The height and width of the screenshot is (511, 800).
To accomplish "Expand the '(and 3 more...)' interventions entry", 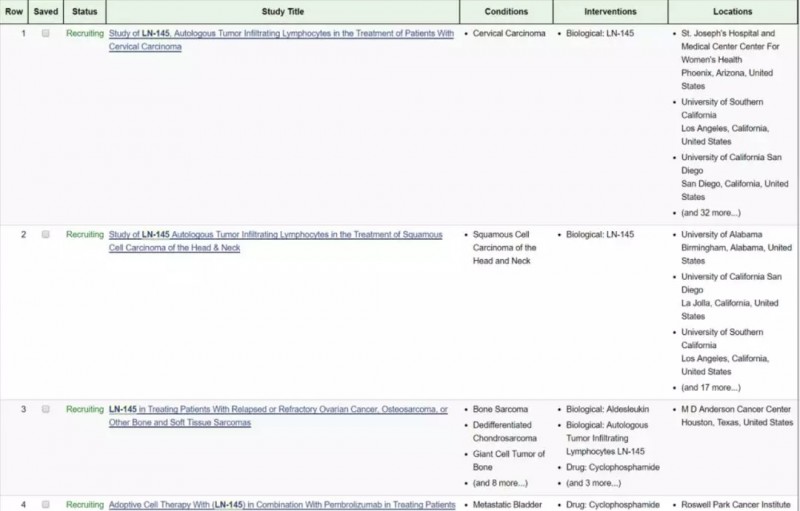I will (x=593, y=483).
